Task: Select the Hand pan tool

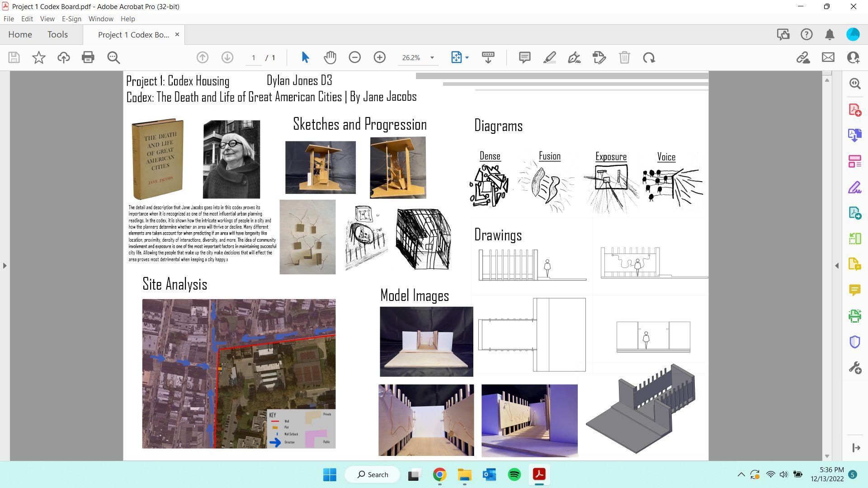Action: 330,57
